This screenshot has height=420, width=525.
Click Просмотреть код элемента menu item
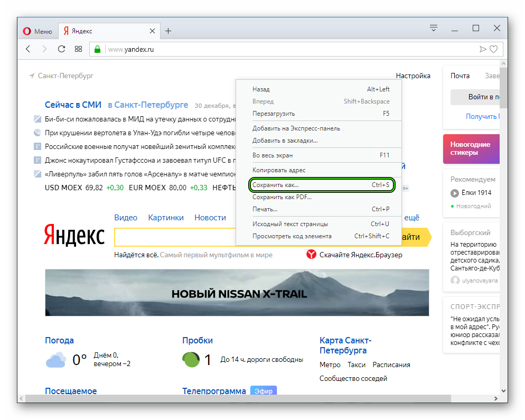(x=292, y=236)
